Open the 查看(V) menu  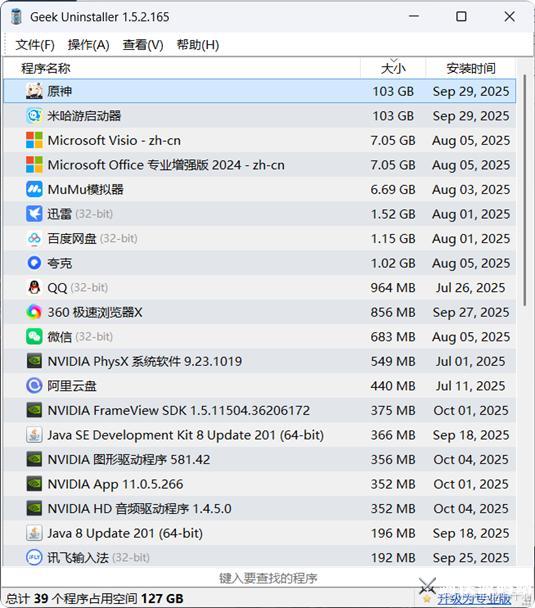143,45
